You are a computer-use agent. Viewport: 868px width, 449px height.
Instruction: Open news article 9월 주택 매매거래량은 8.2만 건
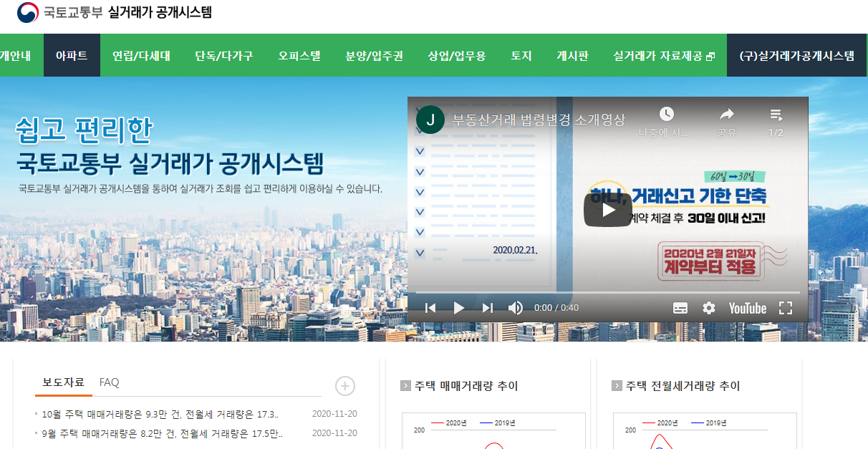pos(163,433)
